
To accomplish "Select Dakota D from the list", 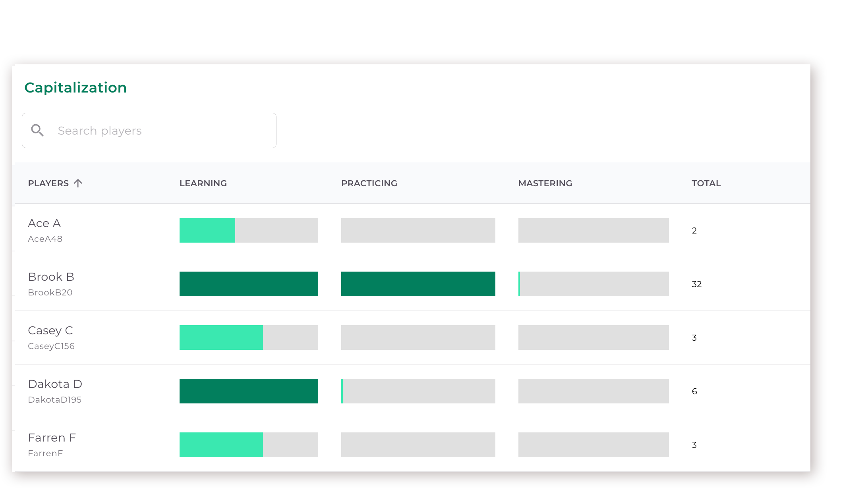I will click(55, 384).
